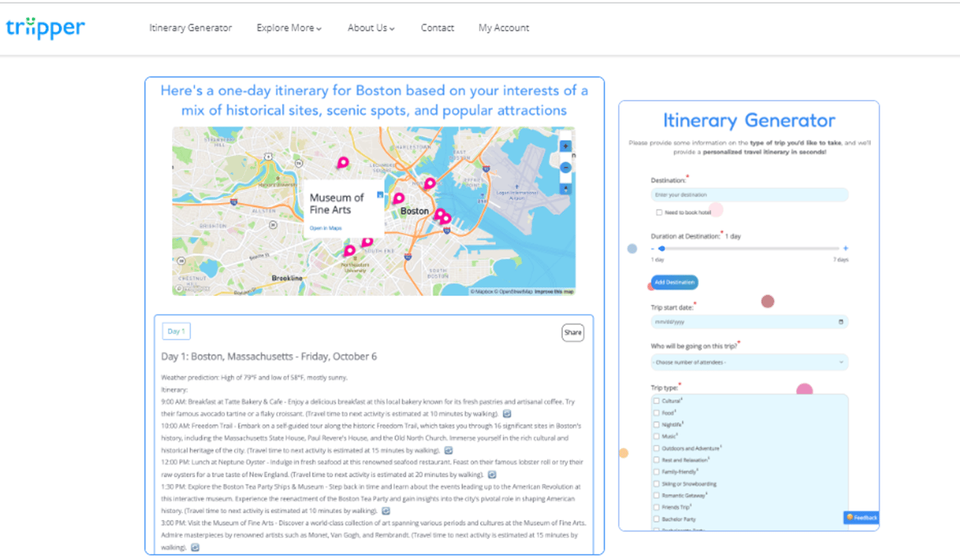Select the map pin near Lechmere Square

click(343, 163)
